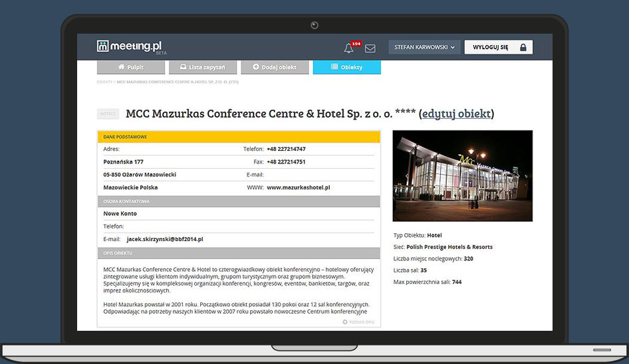Click the WSTECZ back button
The height and width of the screenshot is (364, 629).
[108, 114]
